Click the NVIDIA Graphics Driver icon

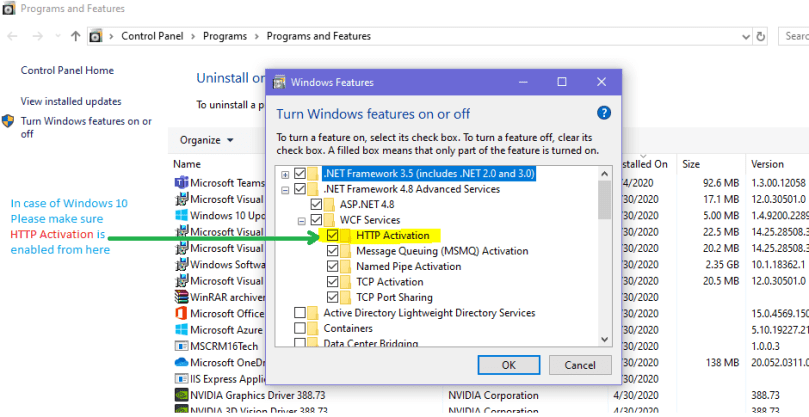coord(181,395)
